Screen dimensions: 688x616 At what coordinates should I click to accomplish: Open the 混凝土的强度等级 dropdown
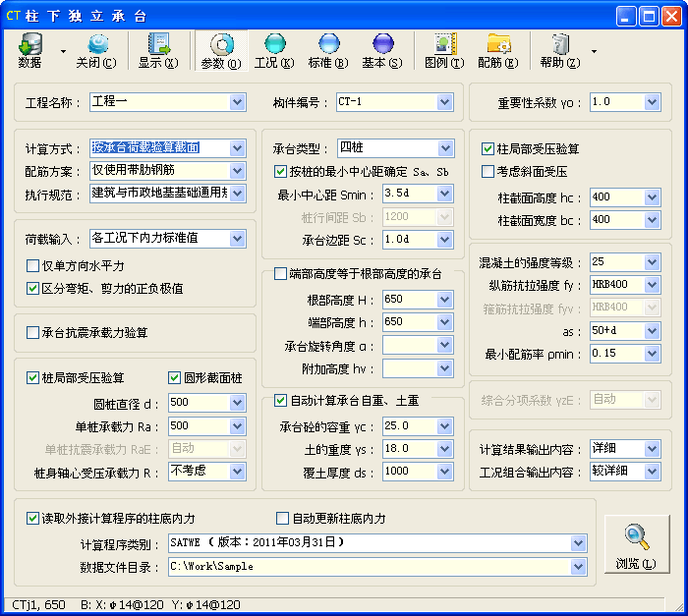tap(652, 263)
